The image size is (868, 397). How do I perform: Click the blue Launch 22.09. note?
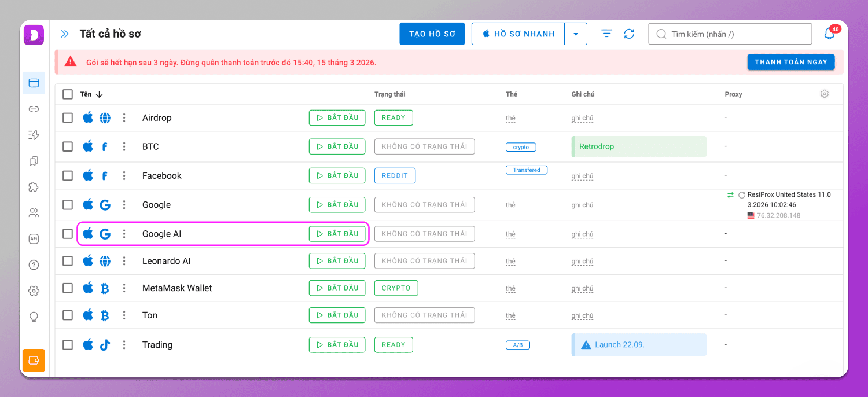click(x=639, y=345)
